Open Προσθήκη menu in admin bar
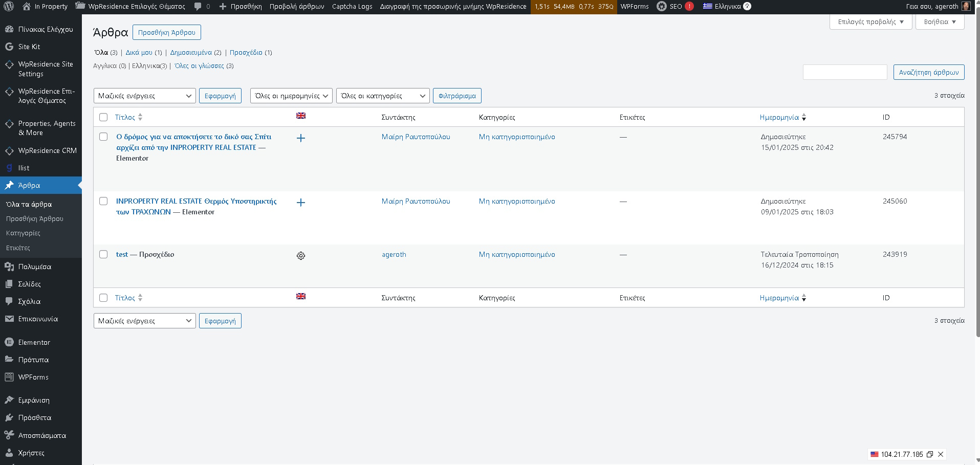The width and height of the screenshot is (980, 465). [241, 7]
